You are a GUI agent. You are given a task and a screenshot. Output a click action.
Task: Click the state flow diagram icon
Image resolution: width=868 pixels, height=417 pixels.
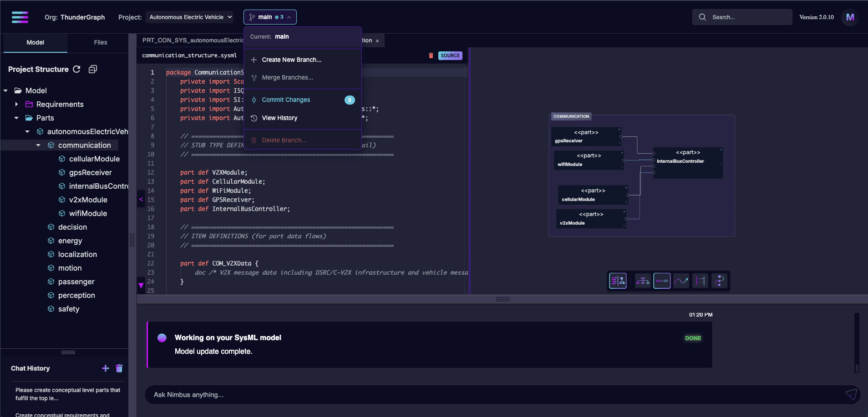(719, 281)
